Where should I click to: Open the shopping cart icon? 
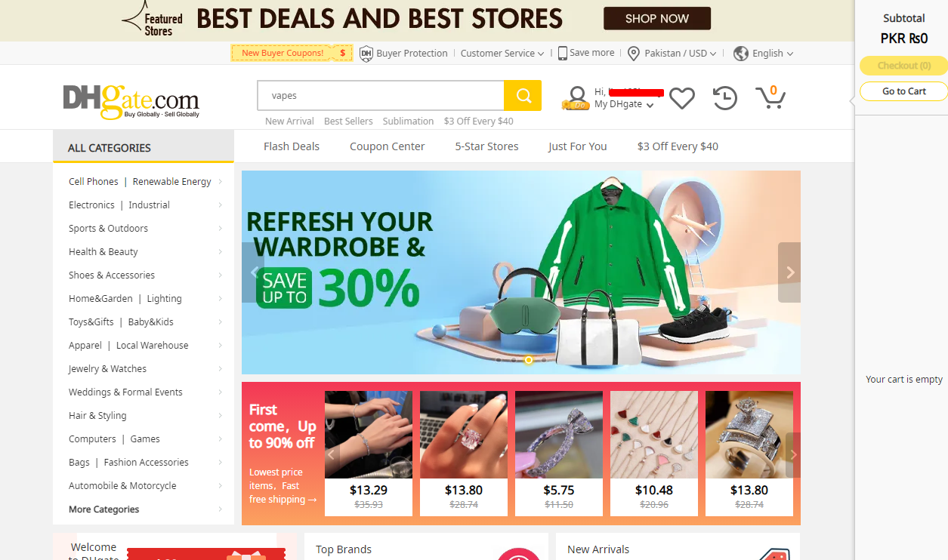(x=770, y=97)
